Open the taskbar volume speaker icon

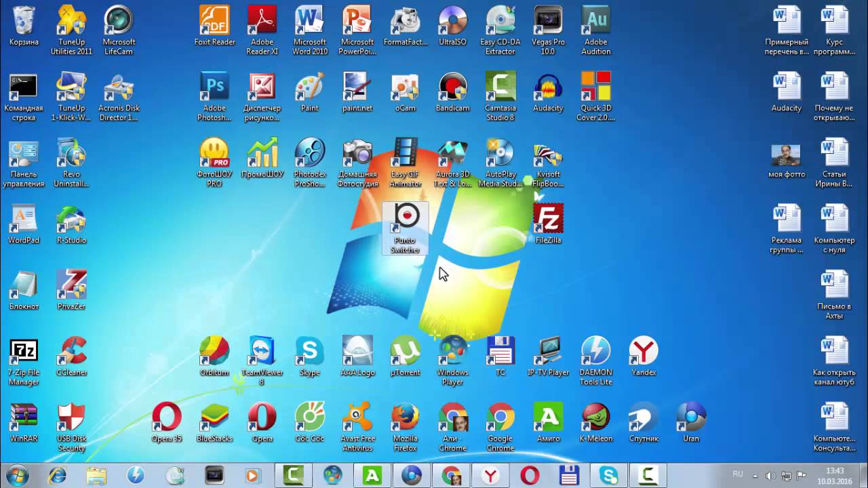[772, 476]
